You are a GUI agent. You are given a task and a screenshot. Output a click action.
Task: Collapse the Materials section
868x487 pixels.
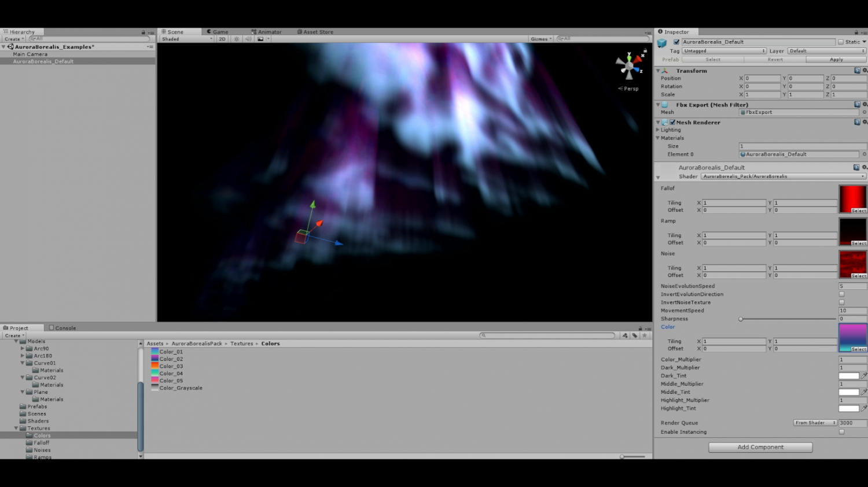click(x=657, y=138)
